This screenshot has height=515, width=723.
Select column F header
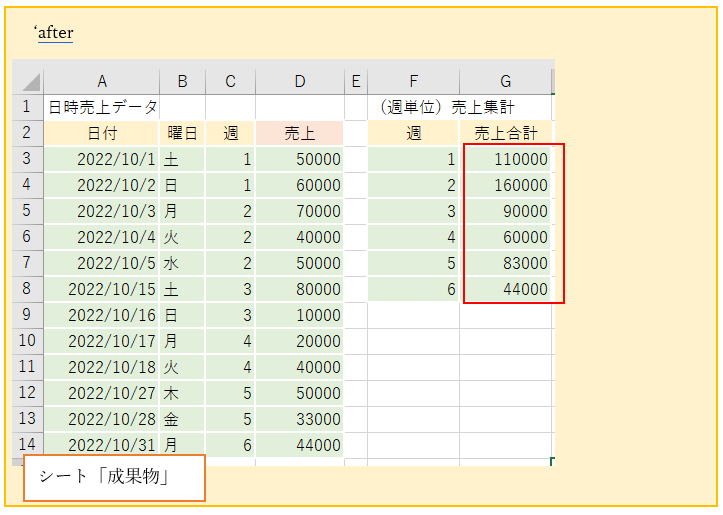[413, 81]
